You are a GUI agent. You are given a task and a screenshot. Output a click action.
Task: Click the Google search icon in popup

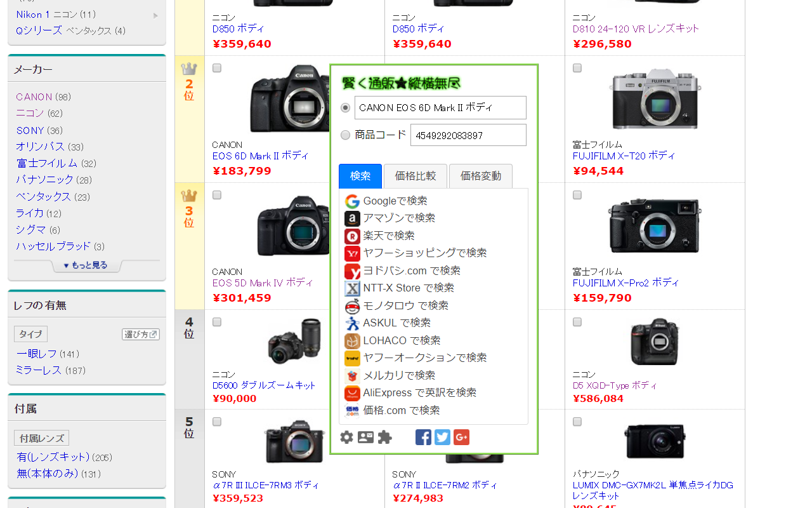click(x=352, y=201)
